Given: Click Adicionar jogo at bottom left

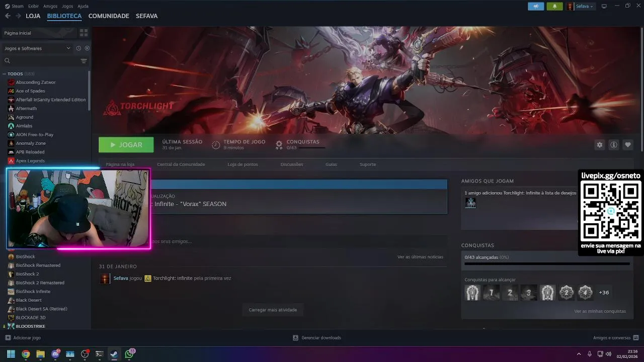Looking at the screenshot, I should point(23,338).
